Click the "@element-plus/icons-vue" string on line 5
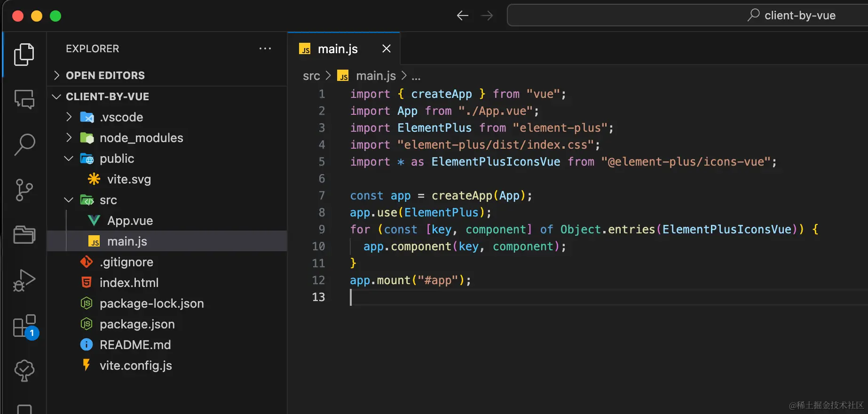 [686, 162]
